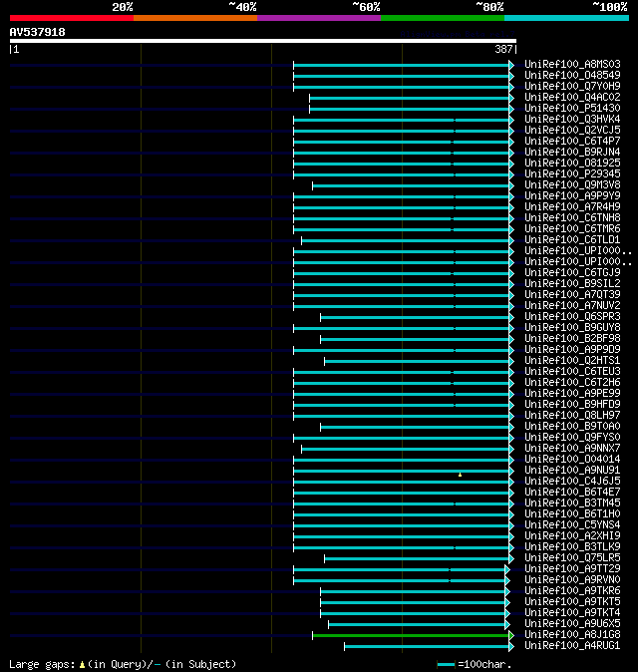638x672 pixels.
Task: Select label UniRef100_Q9FYS0
Action: click(572, 437)
